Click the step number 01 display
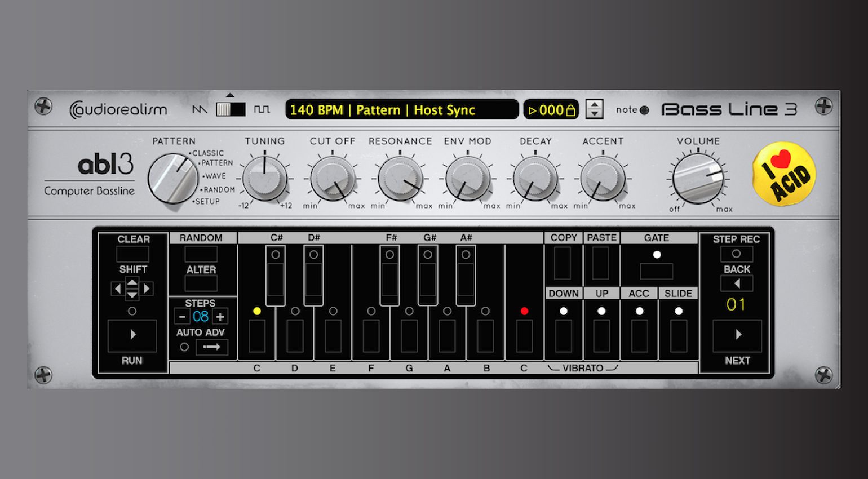The image size is (868, 479). pos(736,305)
